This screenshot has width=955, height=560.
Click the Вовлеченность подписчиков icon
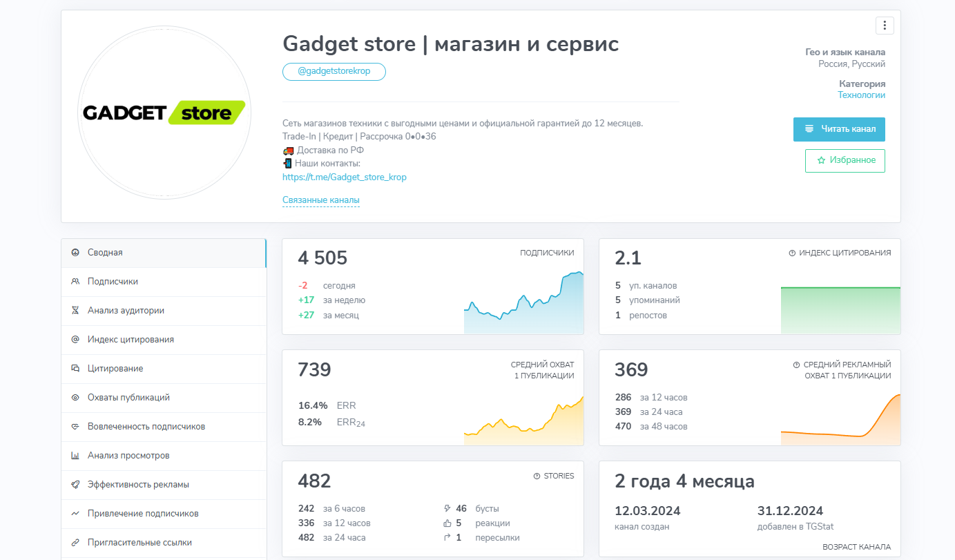[x=75, y=427]
